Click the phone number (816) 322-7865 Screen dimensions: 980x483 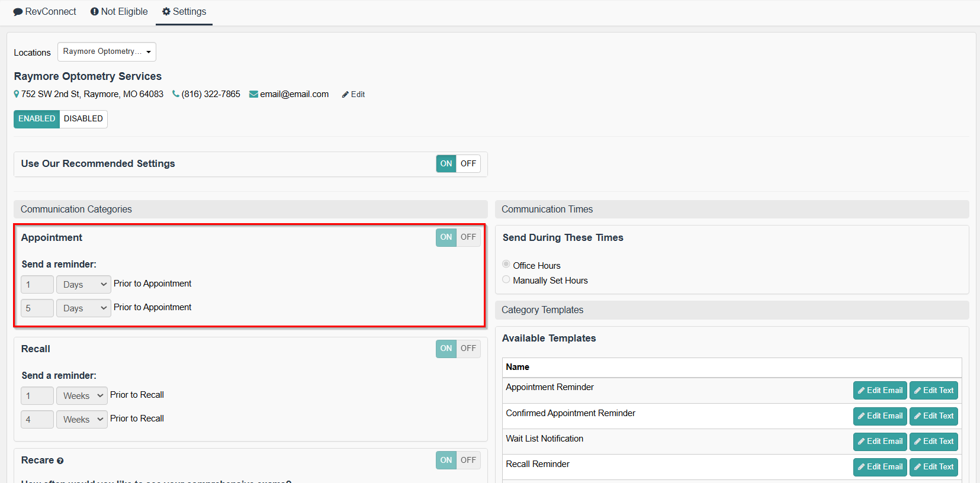click(211, 94)
